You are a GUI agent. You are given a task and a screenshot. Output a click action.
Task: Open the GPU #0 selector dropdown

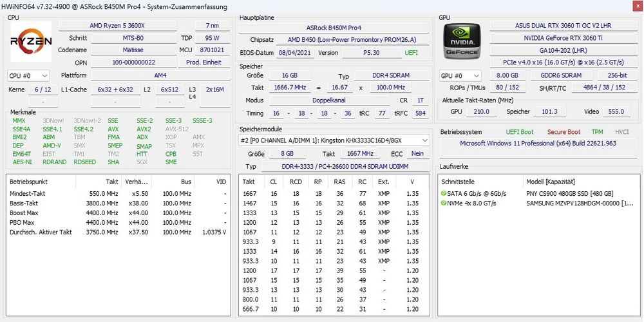(460, 75)
